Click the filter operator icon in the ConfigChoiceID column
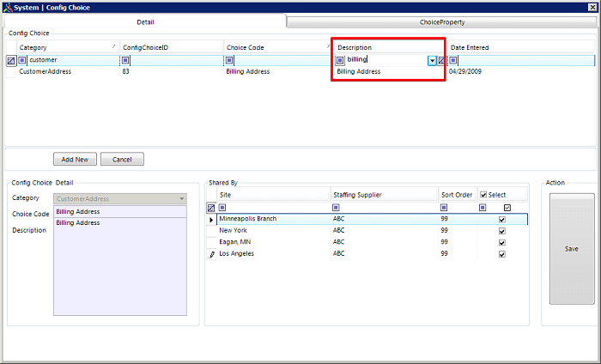 [x=125, y=60]
